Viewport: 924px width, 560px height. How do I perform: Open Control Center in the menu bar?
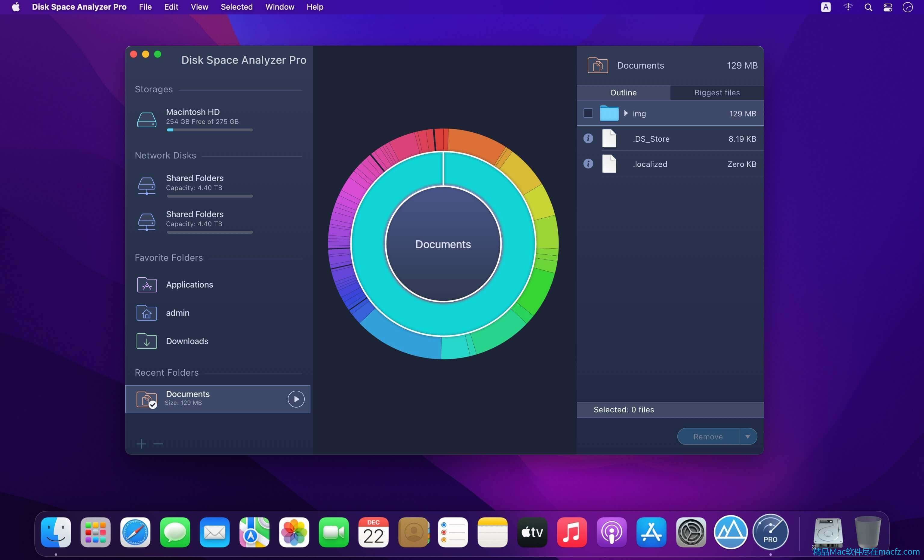[887, 7]
